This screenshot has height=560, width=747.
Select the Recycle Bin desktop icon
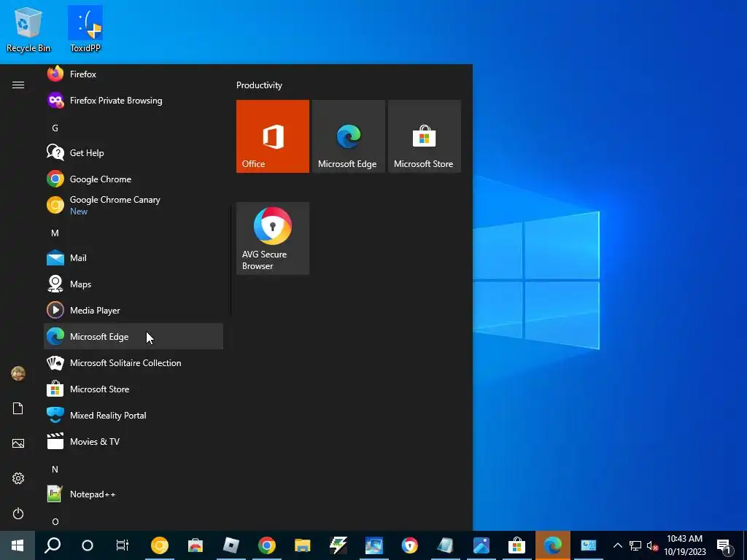pyautogui.click(x=28, y=29)
